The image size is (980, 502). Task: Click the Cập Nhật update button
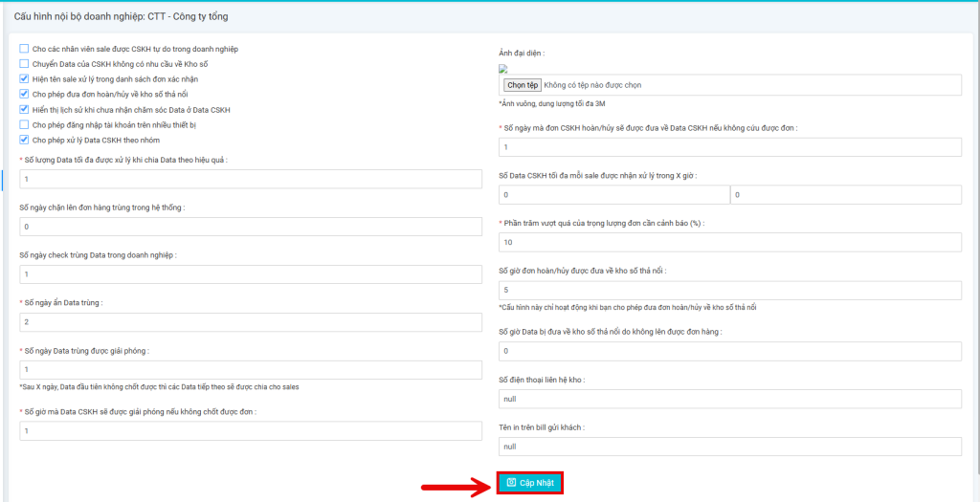coord(530,483)
